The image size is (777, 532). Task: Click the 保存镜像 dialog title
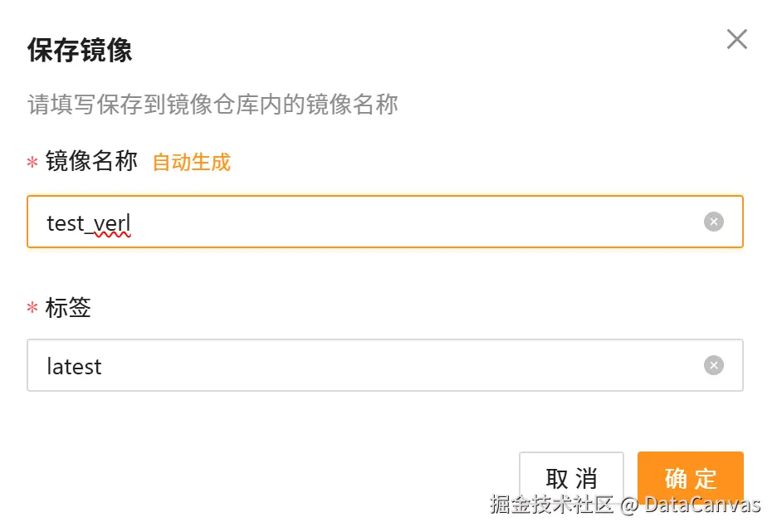click(80, 50)
